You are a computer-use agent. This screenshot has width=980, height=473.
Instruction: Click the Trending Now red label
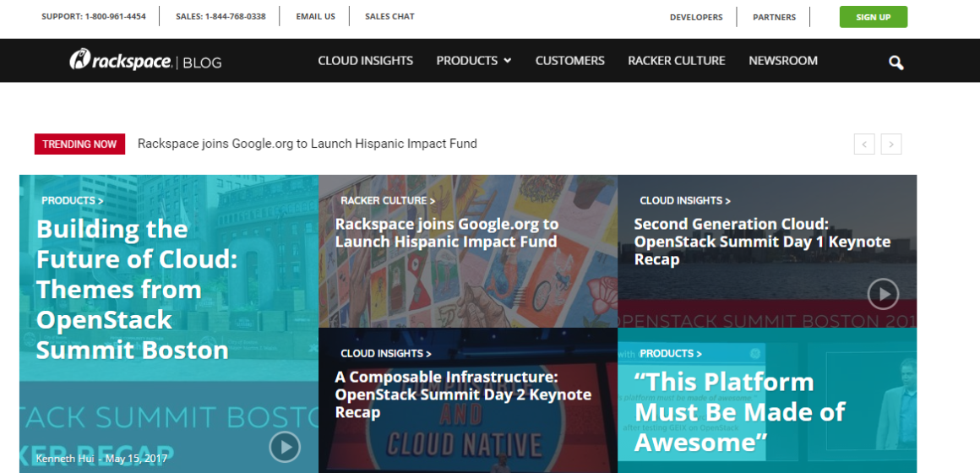(x=79, y=144)
